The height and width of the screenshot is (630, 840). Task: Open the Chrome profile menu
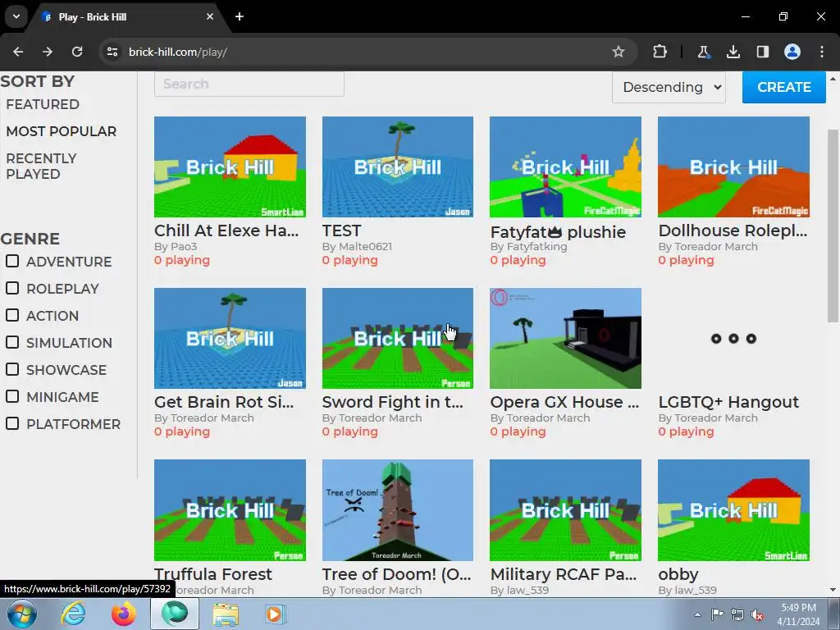click(792, 52)
